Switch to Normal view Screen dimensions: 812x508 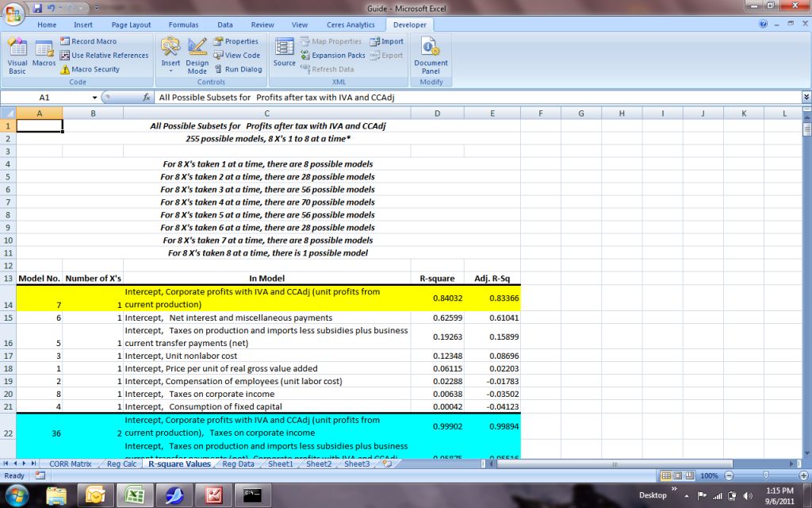666,475
